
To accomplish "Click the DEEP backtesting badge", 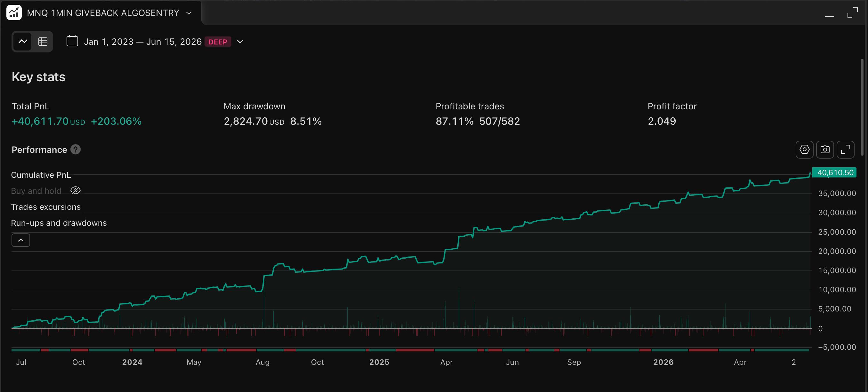I will tap(218, 42).
